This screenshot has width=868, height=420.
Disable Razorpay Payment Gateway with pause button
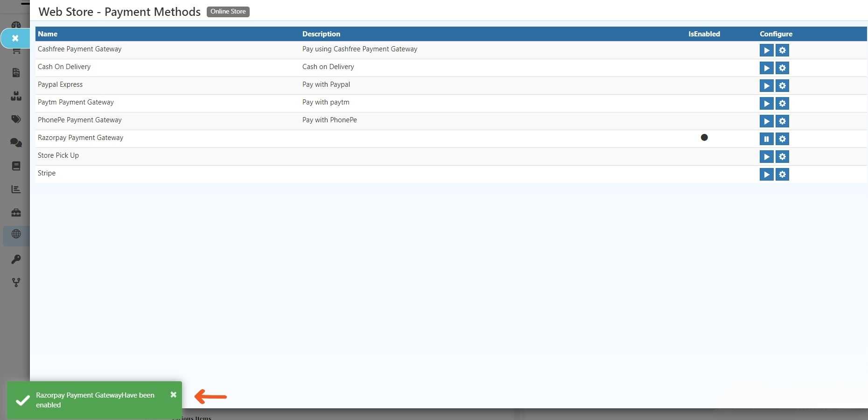766,139
